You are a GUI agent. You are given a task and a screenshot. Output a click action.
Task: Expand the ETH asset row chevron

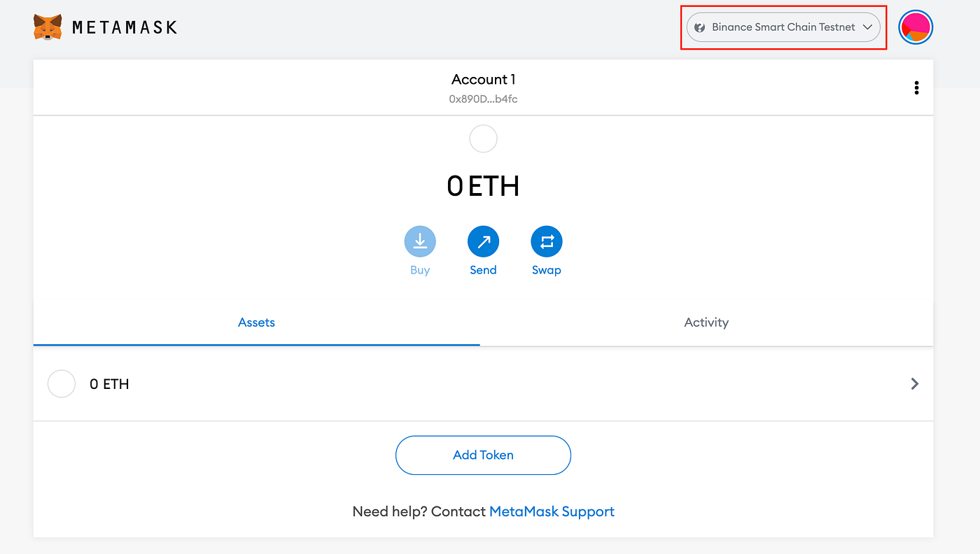(914, 383)
